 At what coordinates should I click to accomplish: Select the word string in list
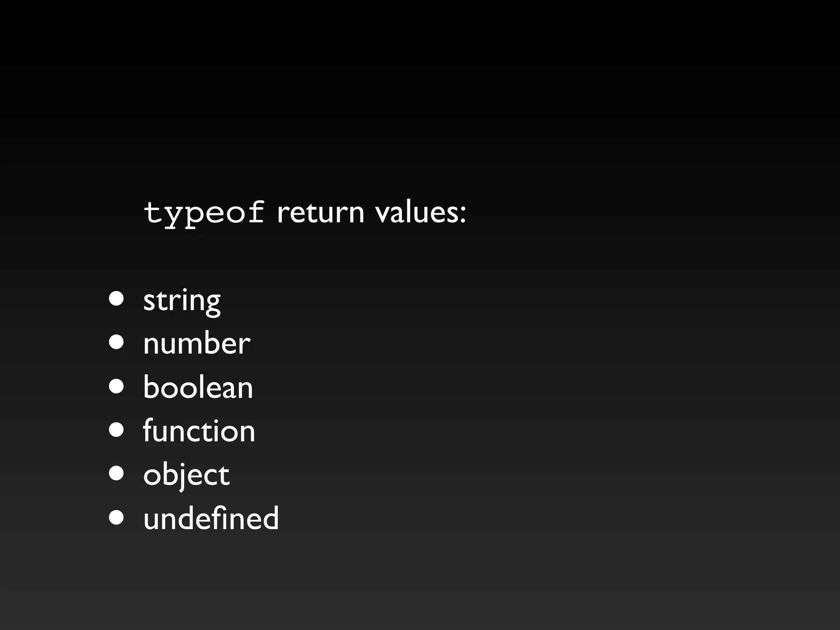[x=182, y=301]
